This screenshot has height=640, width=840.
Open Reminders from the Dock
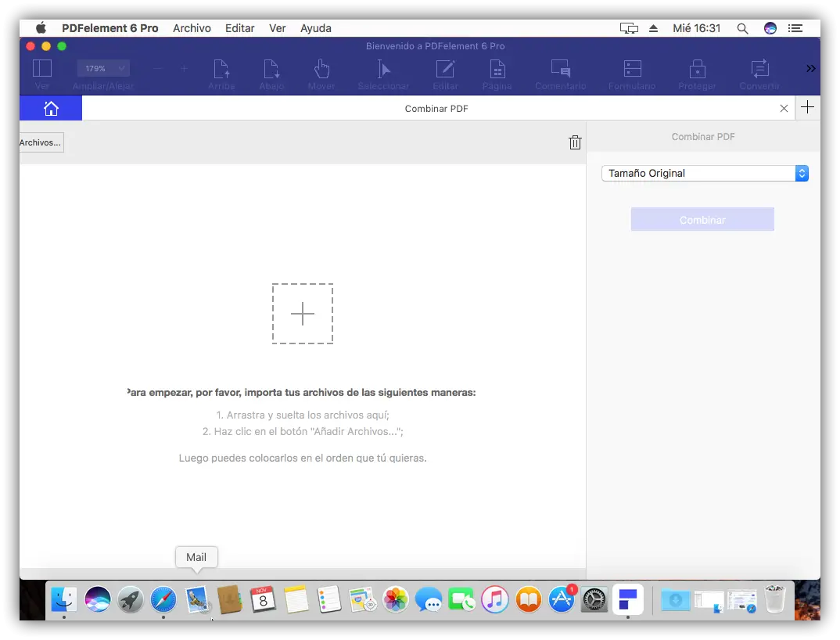tap(329, 599)
